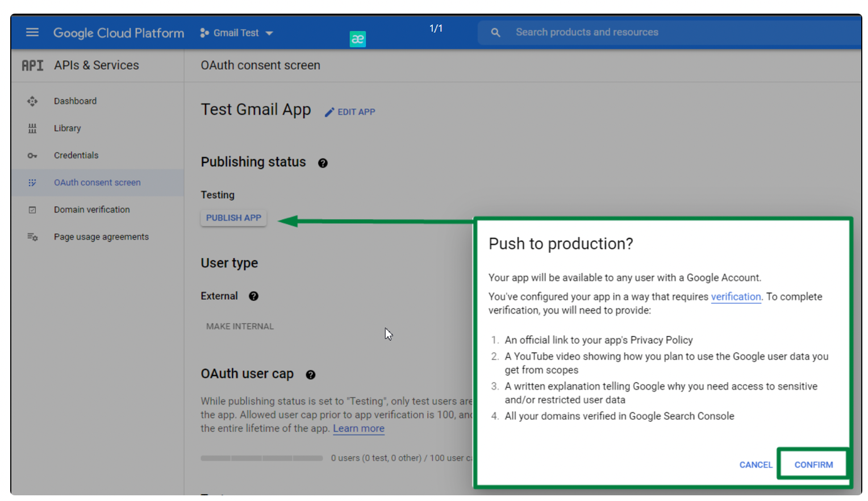Click the Page usage agreements icon
868x501 pixels.
pyautogui.click(x=32, y=237)
